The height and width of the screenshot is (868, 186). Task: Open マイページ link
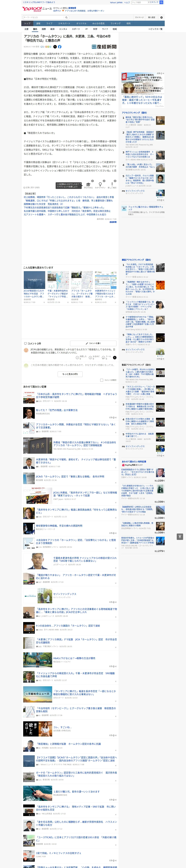point(139,18)
